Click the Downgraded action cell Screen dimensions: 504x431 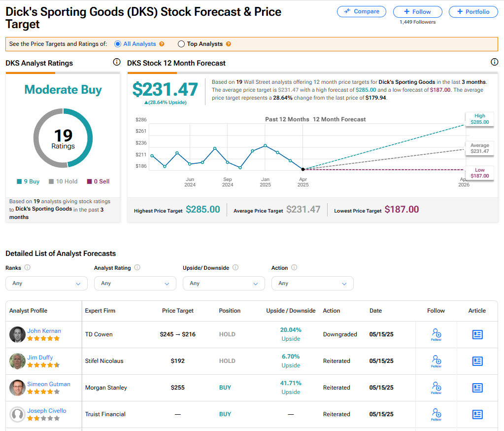340,334
